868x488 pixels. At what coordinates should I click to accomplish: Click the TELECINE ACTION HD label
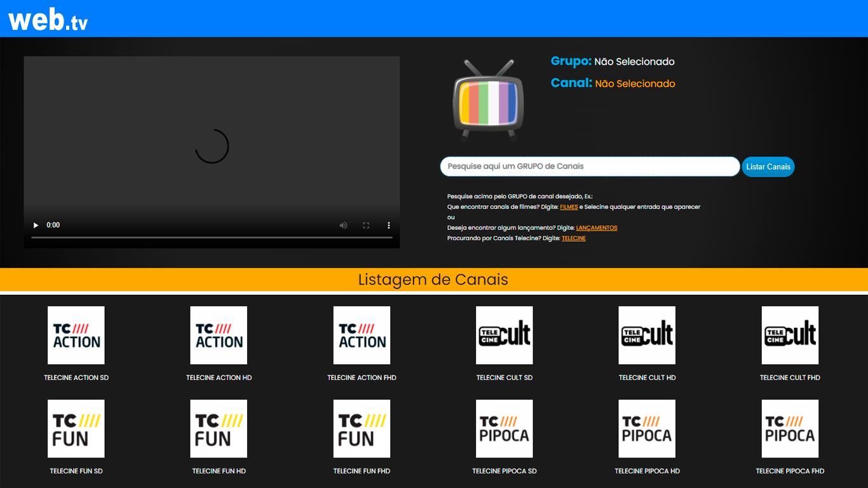(x=219, y=377)
